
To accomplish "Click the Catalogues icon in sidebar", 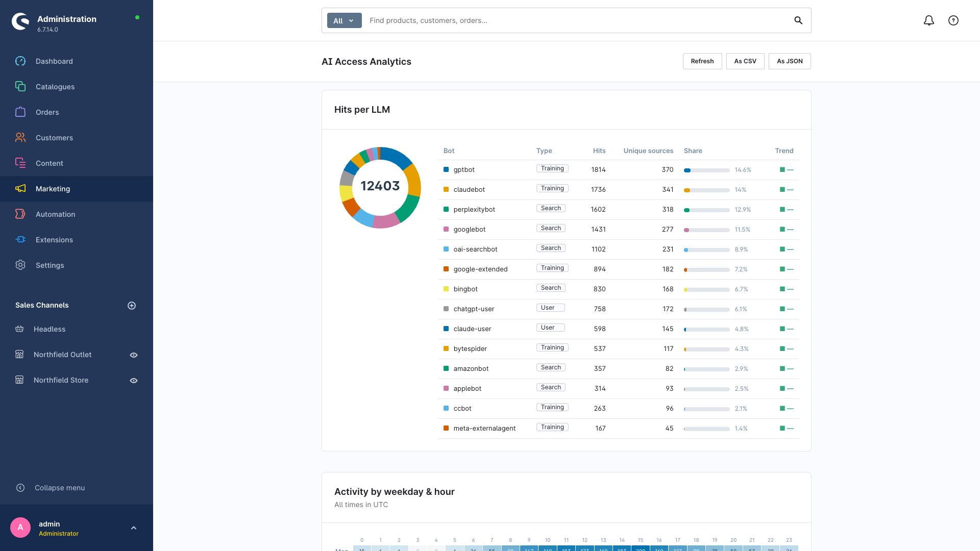I will [x=20, y=87].
